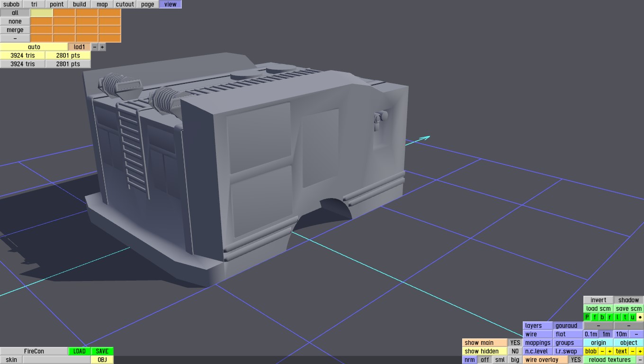Viewport: 644px width, 364px height.
Task: Click the 'show hidden' label
Action: [x=485, y=351]
